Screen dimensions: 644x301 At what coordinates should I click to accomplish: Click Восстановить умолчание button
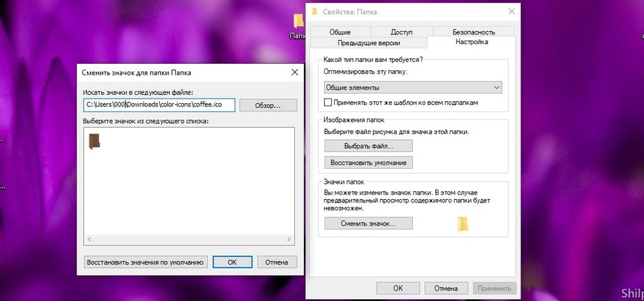pyautogui.click(x=368, y=162)
